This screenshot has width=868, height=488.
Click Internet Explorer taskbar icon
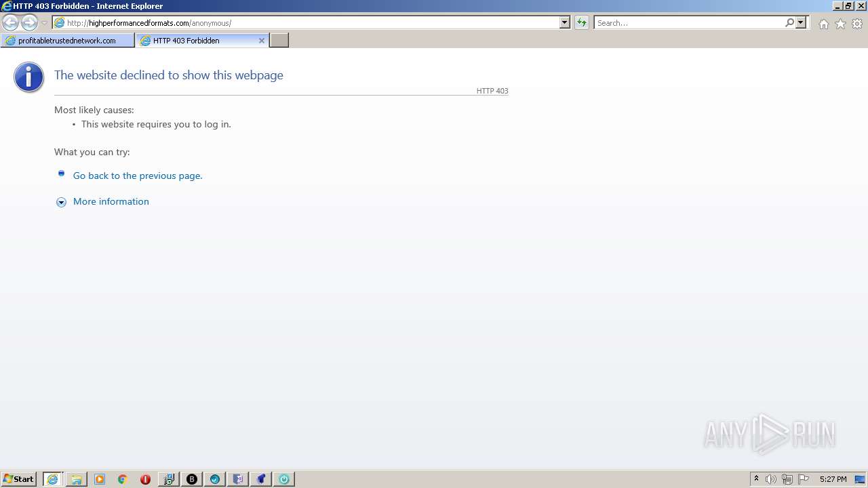click(x=52, y=479)
